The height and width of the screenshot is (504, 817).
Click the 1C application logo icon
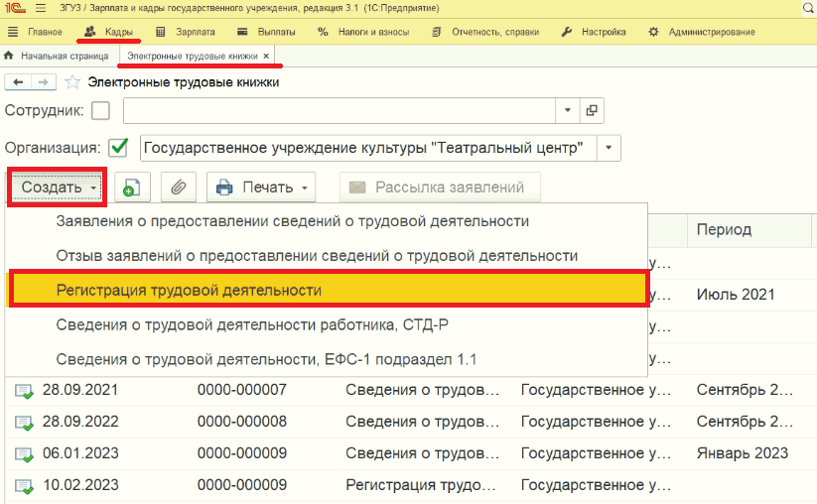[x=16, y=8]
